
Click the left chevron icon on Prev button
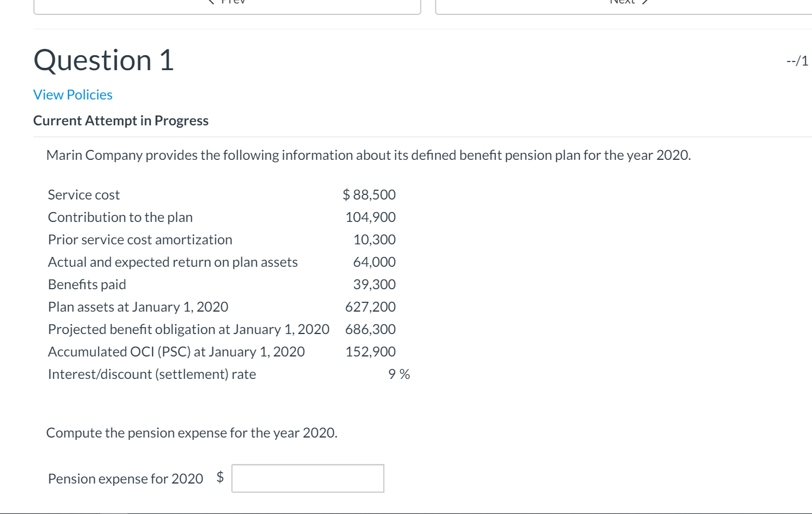point(211,2)
